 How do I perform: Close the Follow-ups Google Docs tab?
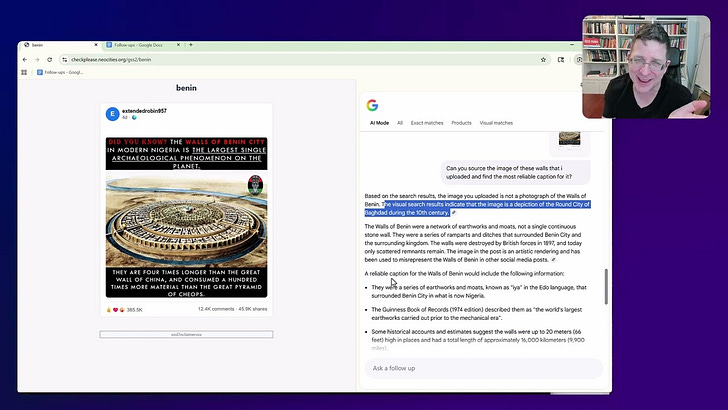[178, 45]
